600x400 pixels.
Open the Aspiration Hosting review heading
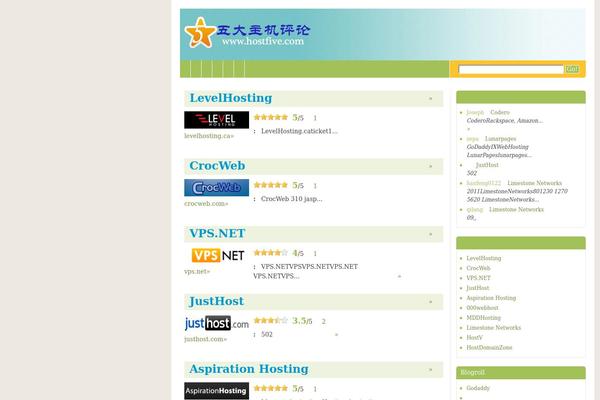click(249, 369)
